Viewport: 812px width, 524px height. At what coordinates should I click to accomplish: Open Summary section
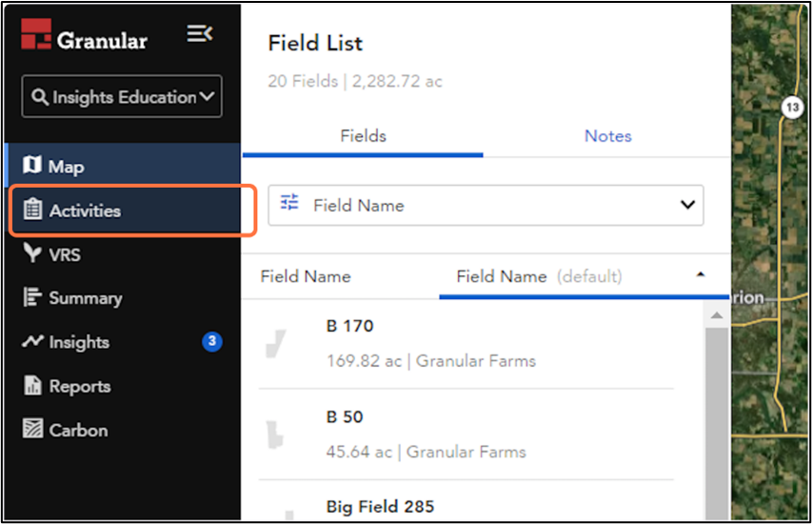(123, 298)
